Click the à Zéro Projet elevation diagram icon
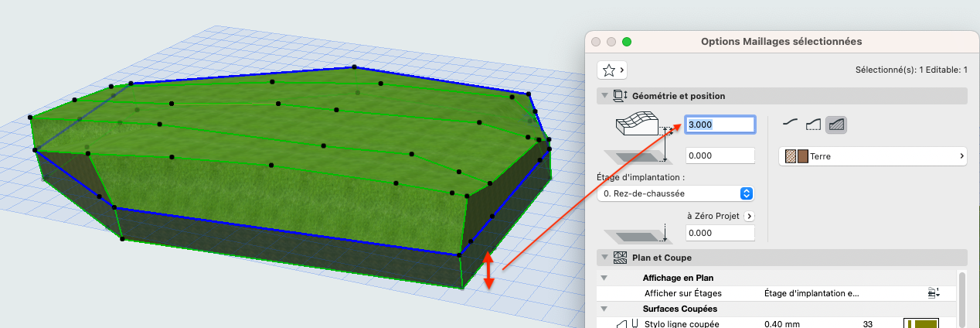Viewport: 980px width, 328px height. pos(637,234)
